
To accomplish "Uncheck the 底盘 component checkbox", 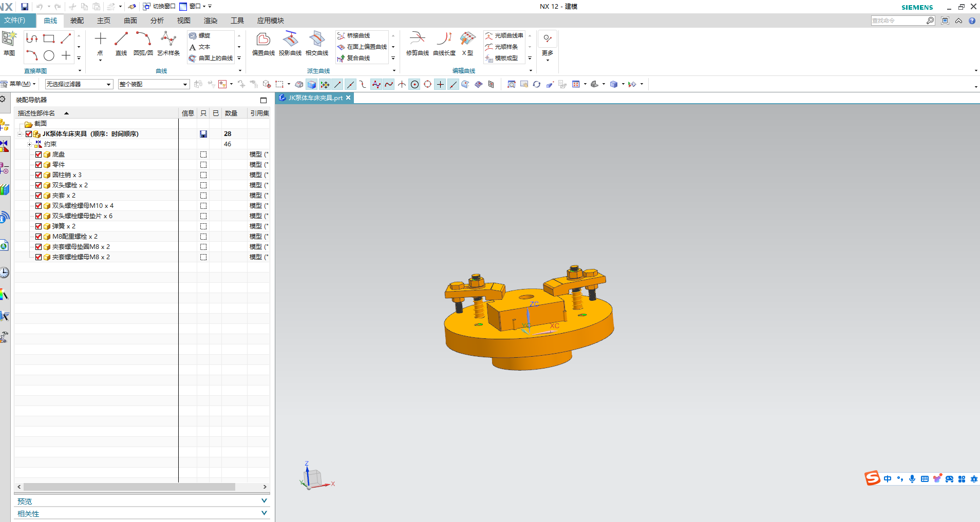I will click(39, 154).
